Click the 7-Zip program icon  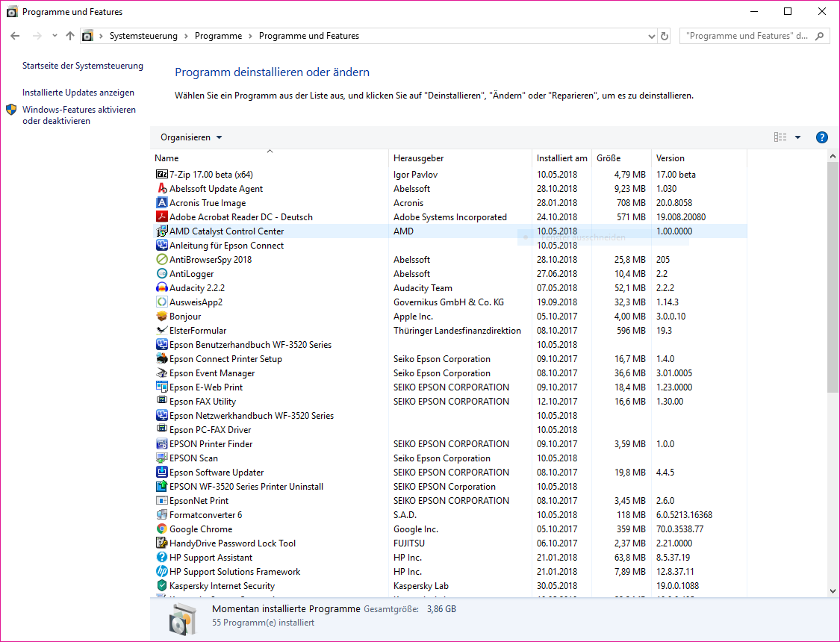point(162,174)
